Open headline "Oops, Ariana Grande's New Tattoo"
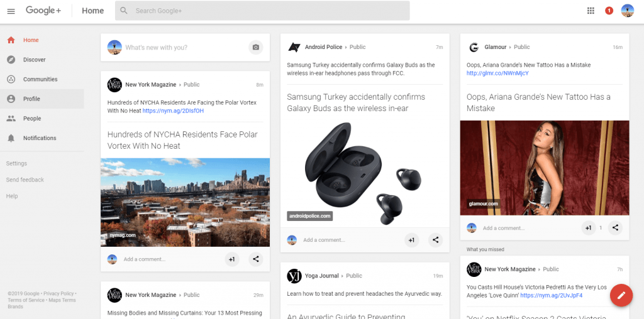The image size is (644, 319). click(538, 102)
